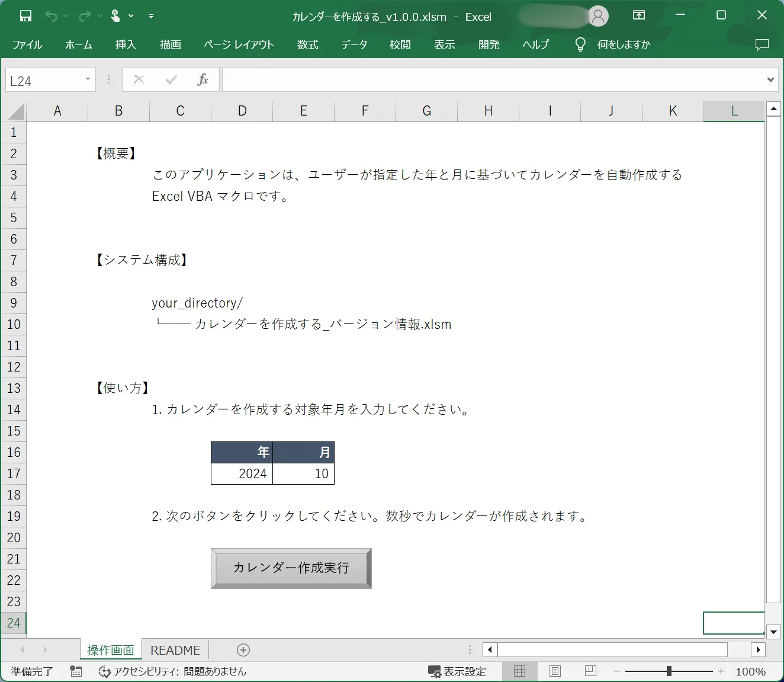Click the Redo arrow icon
The width and height of the screenshot is (784, 682).
[84, 16]
